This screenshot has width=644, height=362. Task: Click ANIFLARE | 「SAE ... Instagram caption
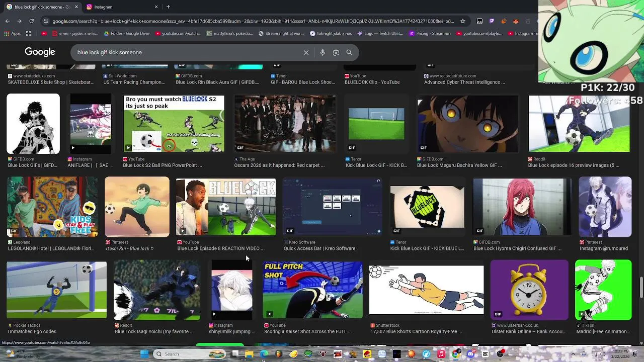(90, 165)
